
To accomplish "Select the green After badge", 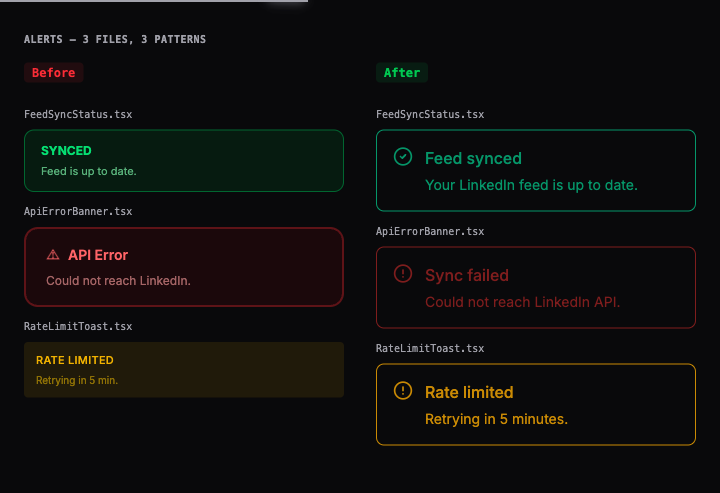I will tap(402, 73).
